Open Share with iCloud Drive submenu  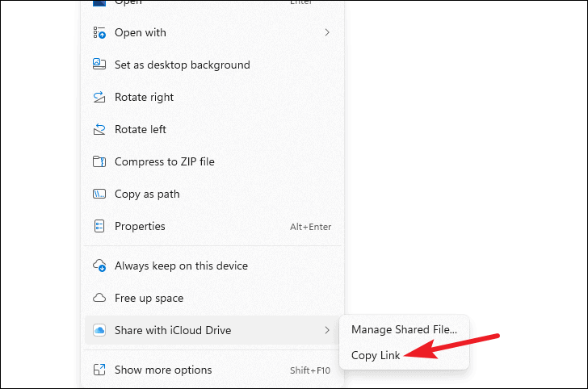(212, 330)
